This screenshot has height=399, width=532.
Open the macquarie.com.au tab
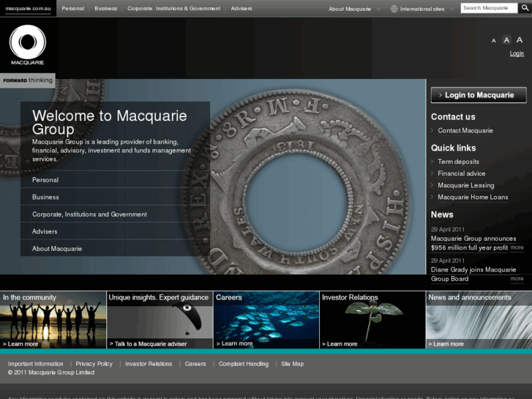(x=28, y=9)
